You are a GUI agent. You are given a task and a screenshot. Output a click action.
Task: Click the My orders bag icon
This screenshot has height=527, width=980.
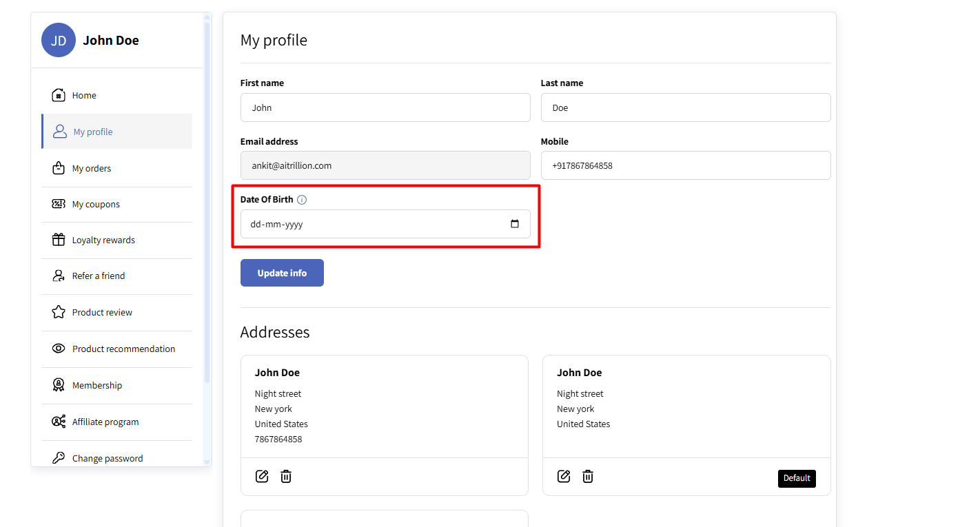(59, 168)
